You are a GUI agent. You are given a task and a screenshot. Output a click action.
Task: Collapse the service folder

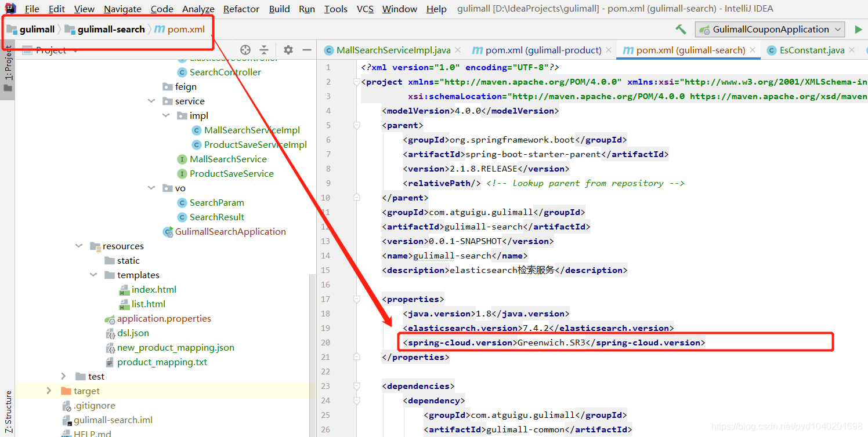point(151,101)
